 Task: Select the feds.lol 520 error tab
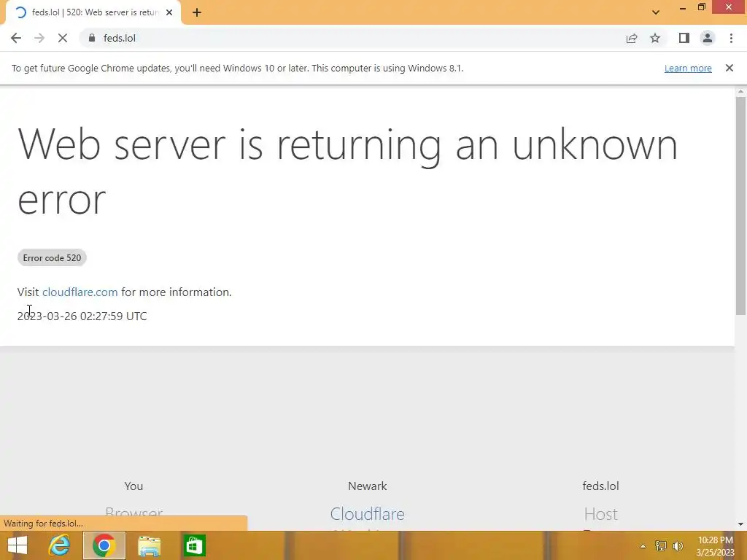click(x=94, y=12)
